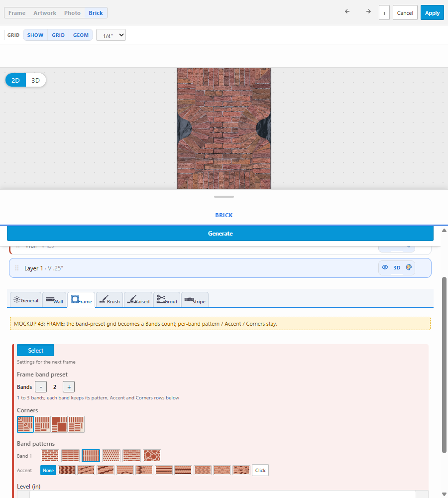The width and height of the screenshot is (448, 498).
Task: Choose second Accent pattern with diagonal streaks
Action: [x=86, y=470]
